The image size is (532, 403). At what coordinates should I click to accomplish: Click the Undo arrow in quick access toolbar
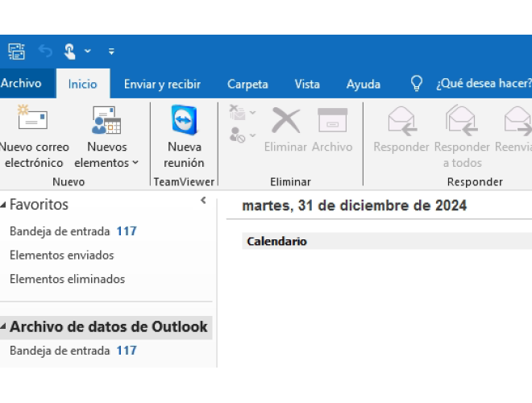45,52
